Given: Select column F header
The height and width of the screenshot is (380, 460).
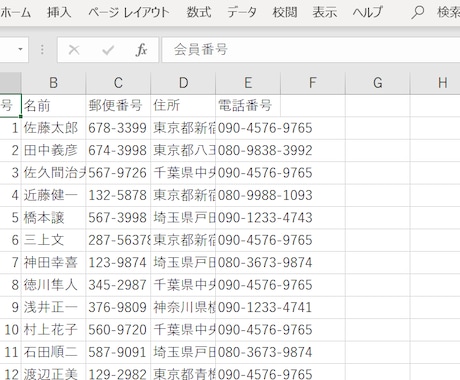Looking at the screenshot, I should (x=313, y=83).
